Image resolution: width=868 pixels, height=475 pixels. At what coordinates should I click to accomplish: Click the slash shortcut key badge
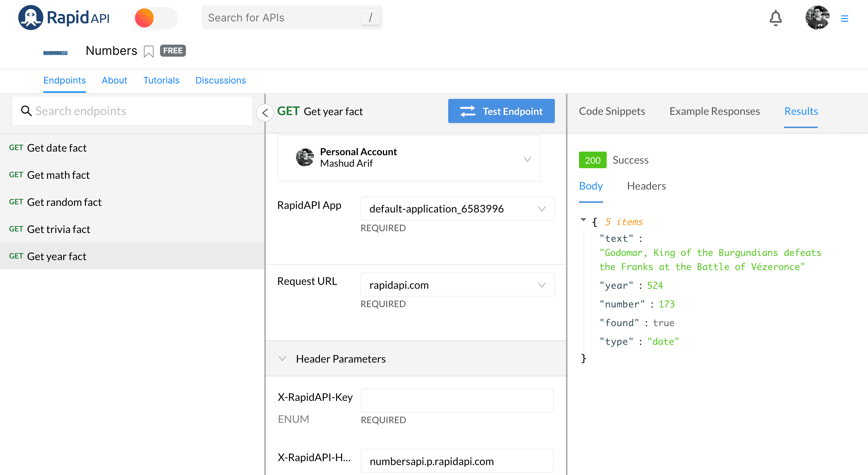tap(370, 17)
